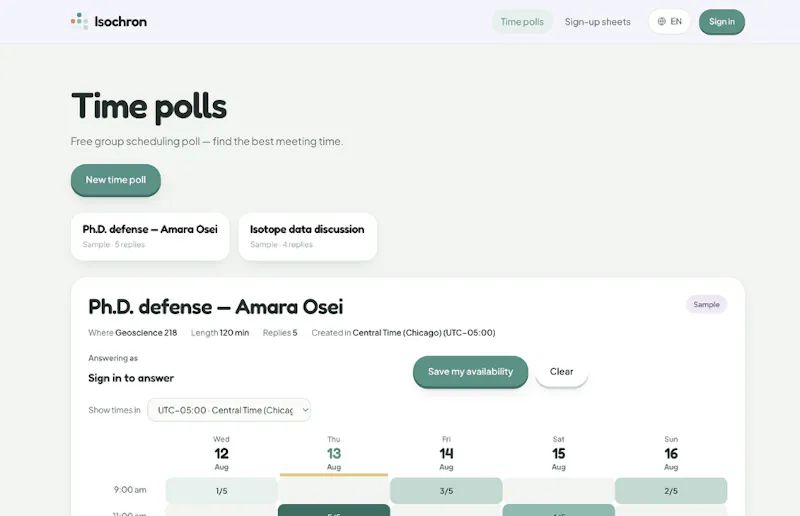Click the Sign in button
This screenshot has height=516, width=800.
tap(721, 22)
